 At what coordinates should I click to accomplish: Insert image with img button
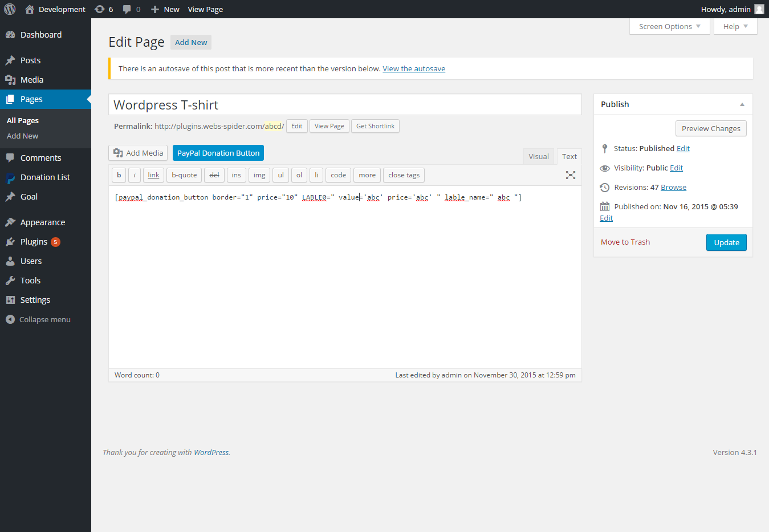tap(259, 175)
